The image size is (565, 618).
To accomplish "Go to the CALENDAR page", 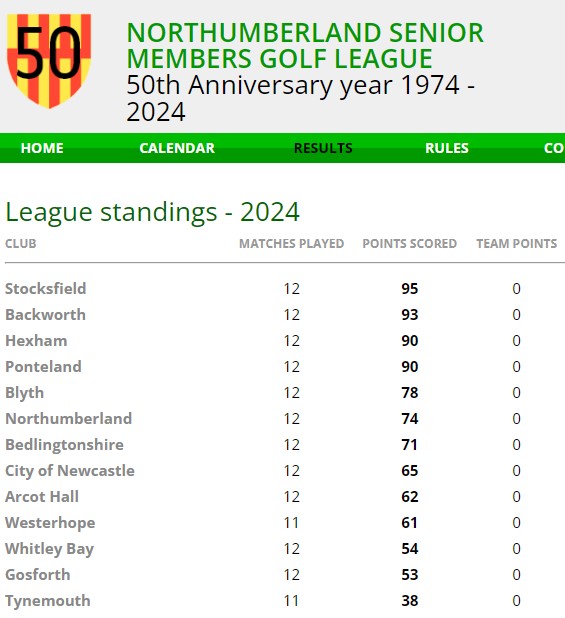I will coord(177,148).
